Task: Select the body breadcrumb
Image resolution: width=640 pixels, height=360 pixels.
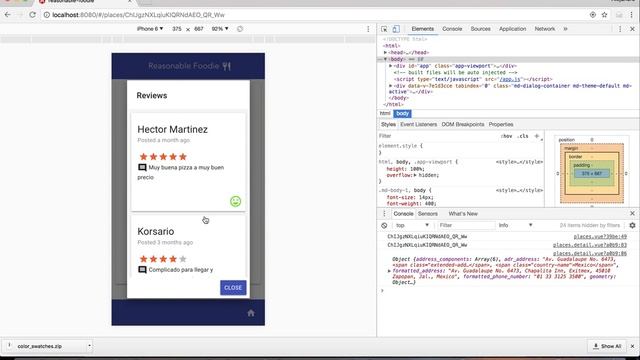Action: (x=402, y=113)
